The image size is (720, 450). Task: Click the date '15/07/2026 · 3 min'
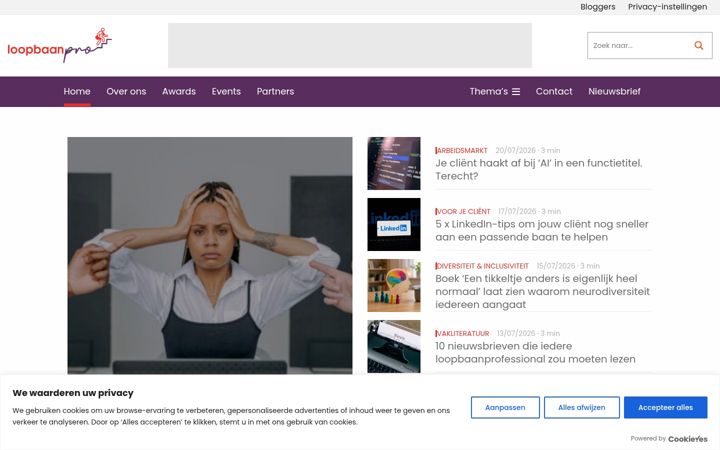pyautogui.click(x=568, y=266)
